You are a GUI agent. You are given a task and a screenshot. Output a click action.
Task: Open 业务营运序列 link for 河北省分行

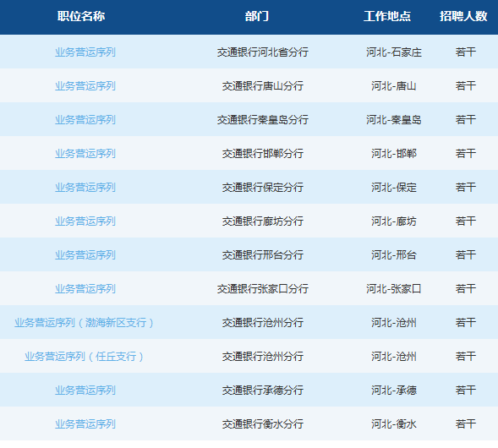pyautogui.click(x=85, y=52)
